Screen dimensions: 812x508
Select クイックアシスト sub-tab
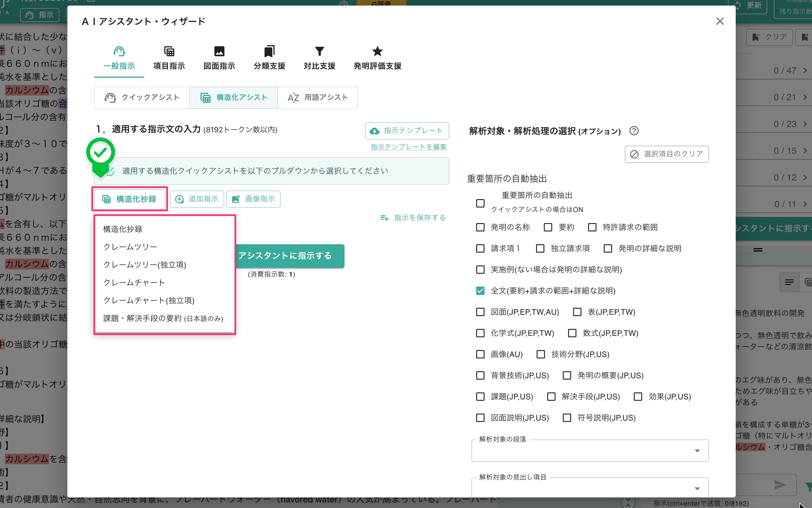pos(142,97)
